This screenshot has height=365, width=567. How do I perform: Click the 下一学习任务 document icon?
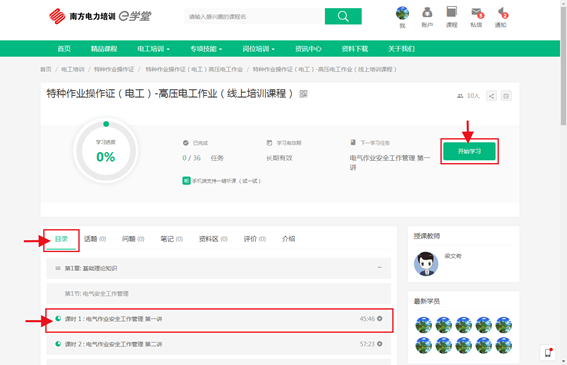tap(353, 143)
